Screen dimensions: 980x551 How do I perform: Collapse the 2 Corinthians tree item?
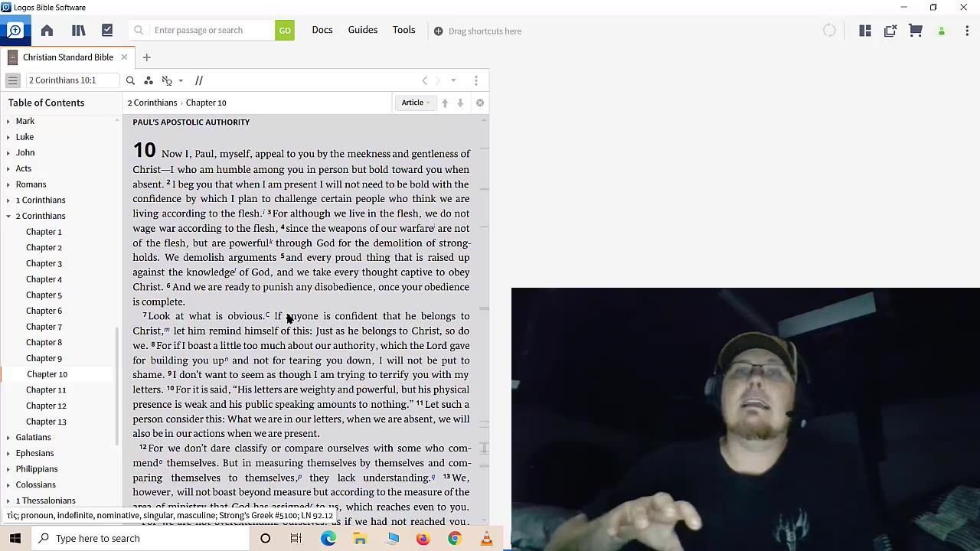(x=8, y=216)
